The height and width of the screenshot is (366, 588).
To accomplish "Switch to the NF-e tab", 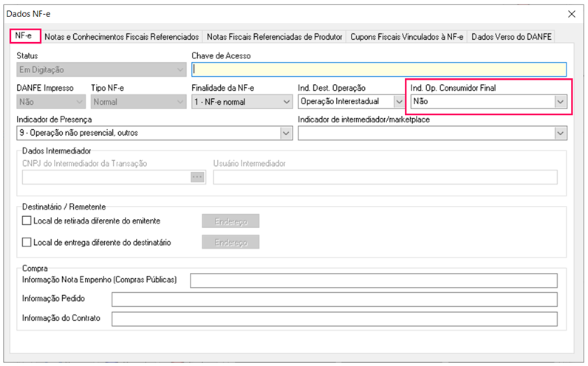I will pos(24,36).
